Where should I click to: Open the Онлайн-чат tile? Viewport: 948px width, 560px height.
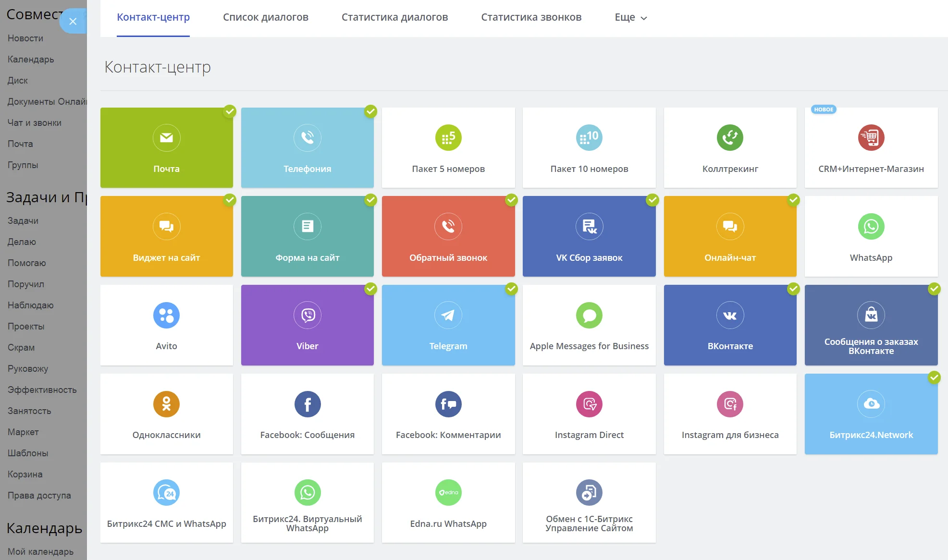tap(730, 236)
